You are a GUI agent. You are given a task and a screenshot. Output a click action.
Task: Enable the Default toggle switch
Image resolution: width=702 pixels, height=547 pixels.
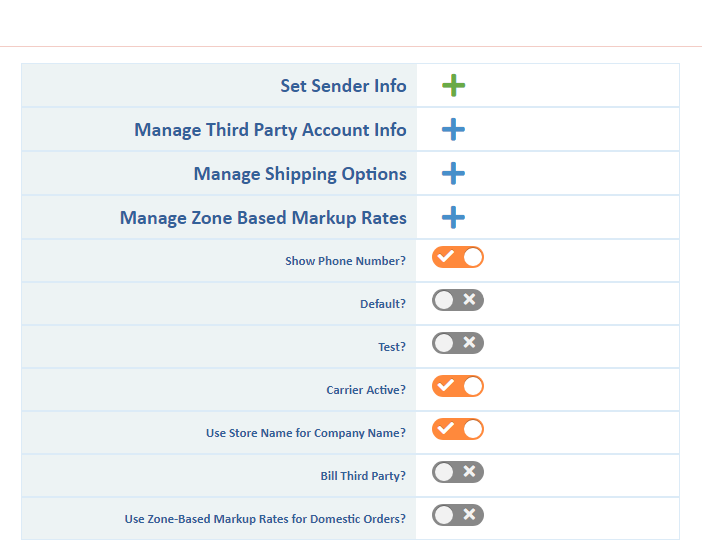pos(458,300)
